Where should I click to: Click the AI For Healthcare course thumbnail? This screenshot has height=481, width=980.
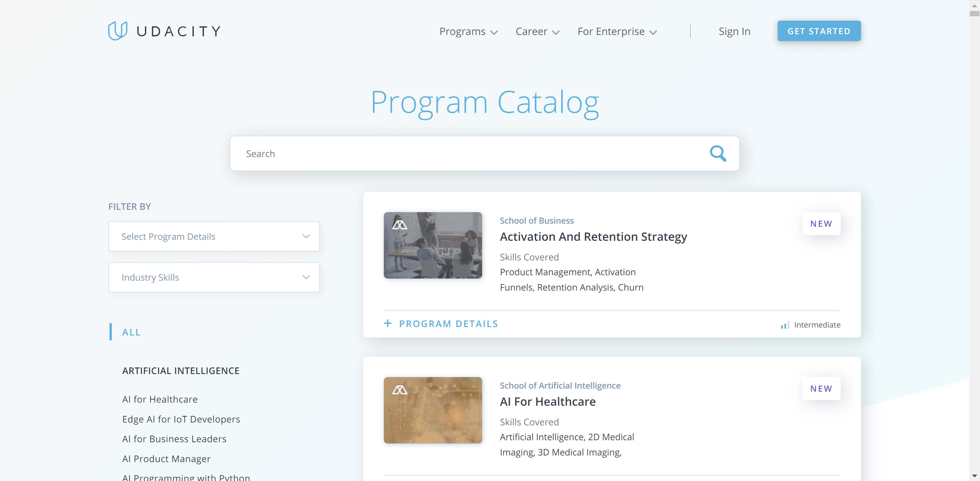(x=433, y=410)
